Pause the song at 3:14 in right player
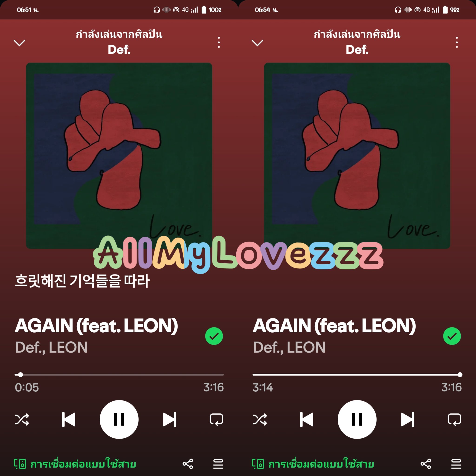This screenshot has height=476, width=476. pos(357,420)
